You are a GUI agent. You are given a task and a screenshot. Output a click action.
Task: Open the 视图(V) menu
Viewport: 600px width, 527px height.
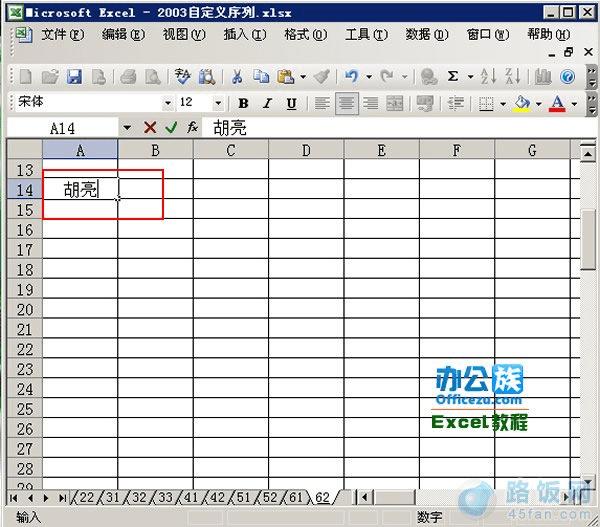coord(184,35)
